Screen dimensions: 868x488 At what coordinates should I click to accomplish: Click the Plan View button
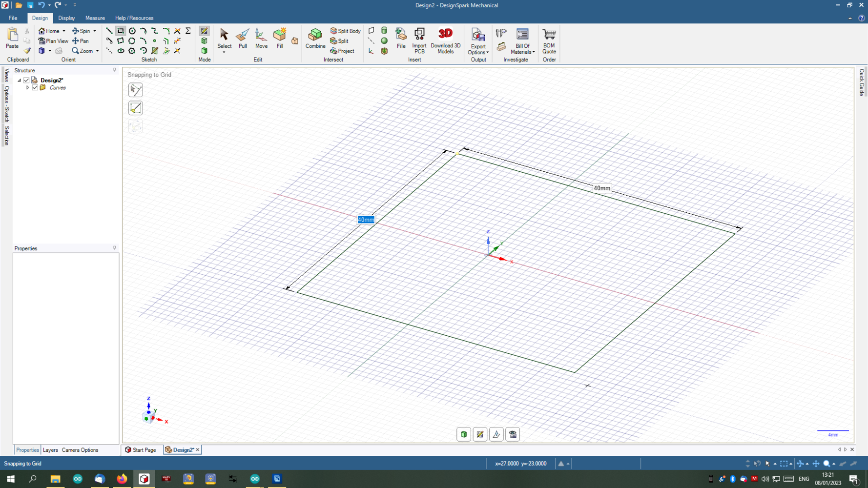[53, 41]
